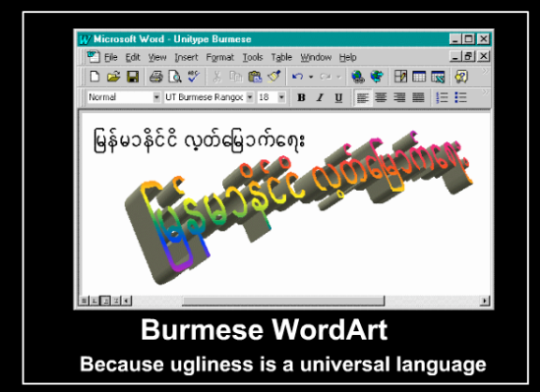The image size is (540, 392).
Task: Align text left
Action: point(362,97)
